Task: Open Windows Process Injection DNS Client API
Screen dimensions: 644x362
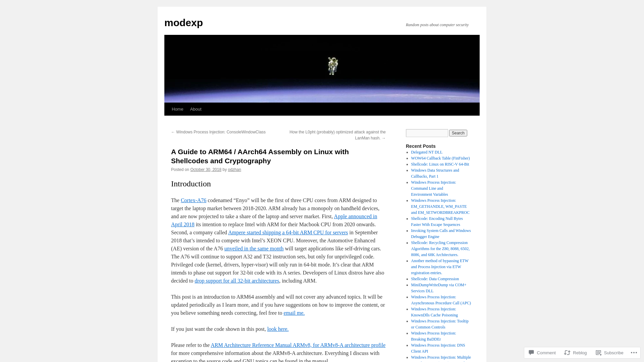Action: point(437,348)
